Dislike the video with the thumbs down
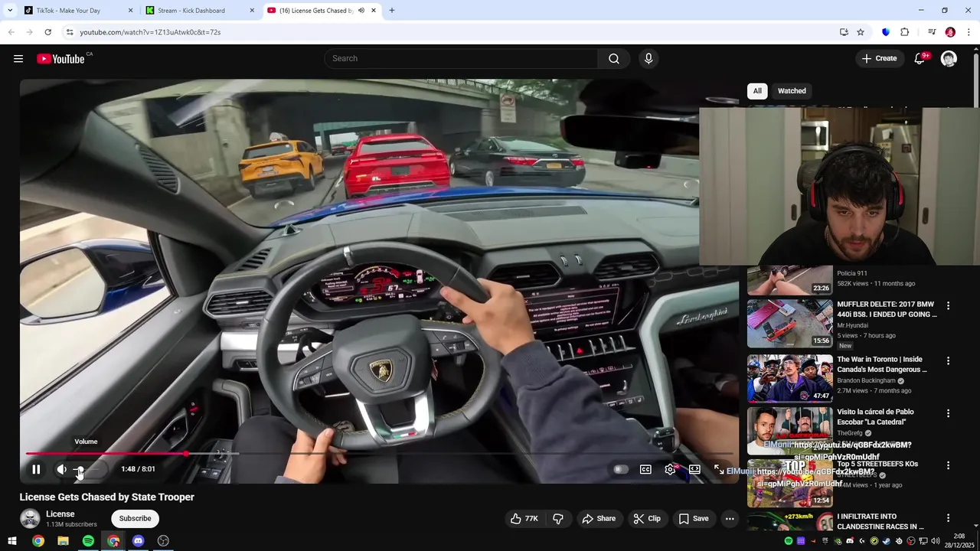Image resolution: width=980 pixels, height=551 pixels. pyautogui.click(x=558, y=519)
